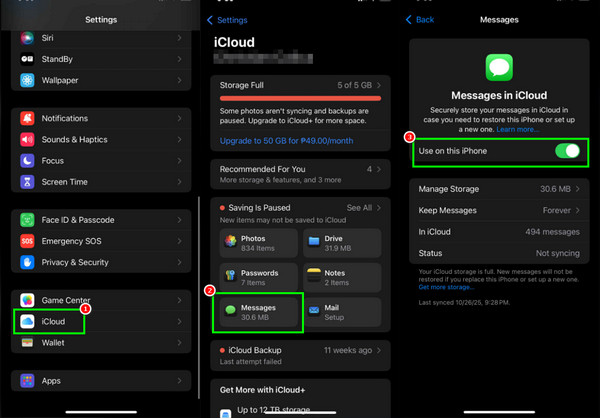Expand Storage Full details chevron
This screenshot has width=600, height=418.
379,85
